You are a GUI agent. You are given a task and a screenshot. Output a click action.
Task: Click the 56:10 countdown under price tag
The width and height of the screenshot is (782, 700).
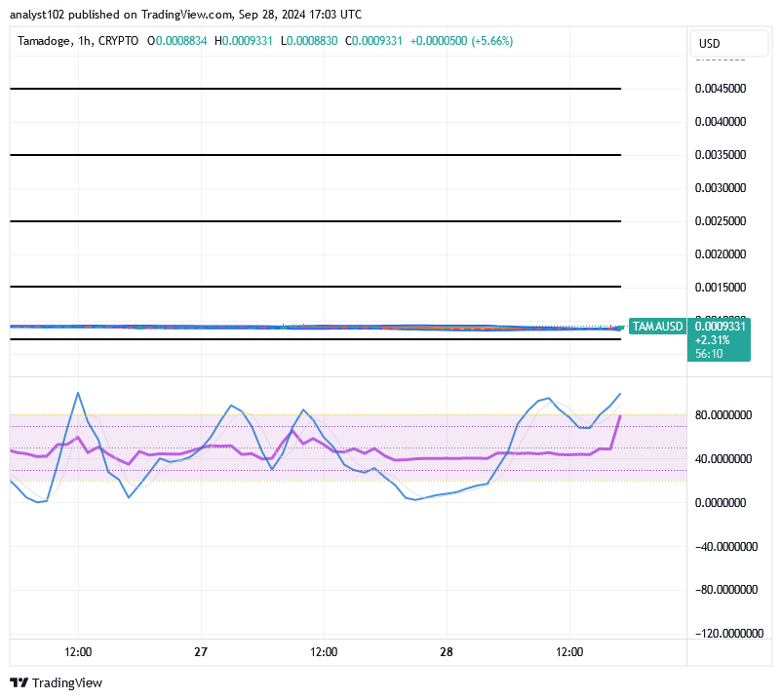(x=708, y=354)
